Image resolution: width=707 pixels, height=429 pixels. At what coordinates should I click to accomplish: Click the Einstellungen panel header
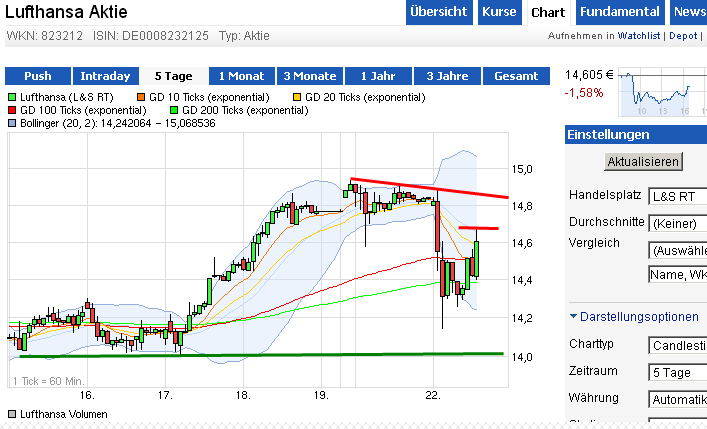click(636, 135)
